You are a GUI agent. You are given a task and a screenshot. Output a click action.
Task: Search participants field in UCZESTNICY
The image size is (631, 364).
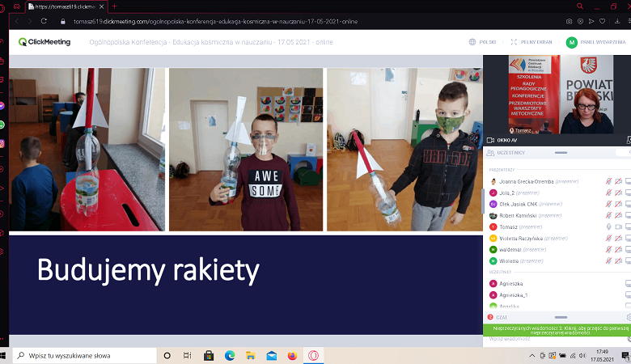[623, 152]
